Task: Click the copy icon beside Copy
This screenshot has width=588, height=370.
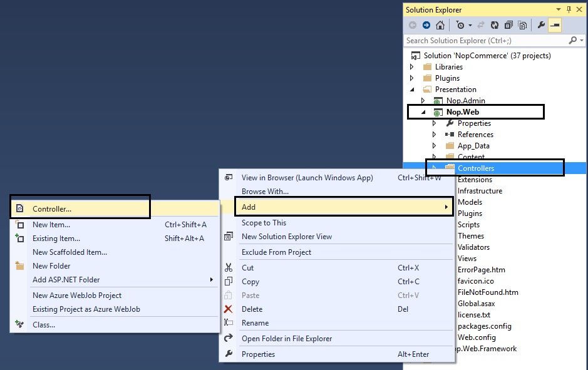Action: [229, 282]
